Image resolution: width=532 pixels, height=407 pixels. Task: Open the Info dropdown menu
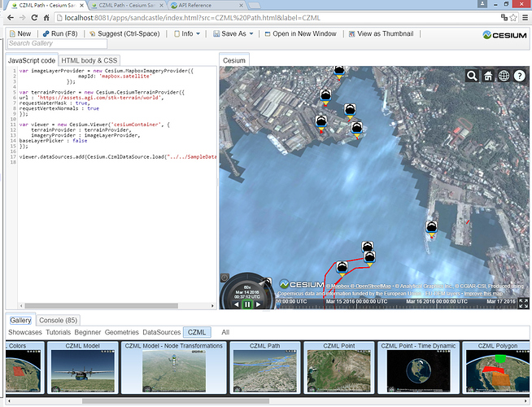188,33
